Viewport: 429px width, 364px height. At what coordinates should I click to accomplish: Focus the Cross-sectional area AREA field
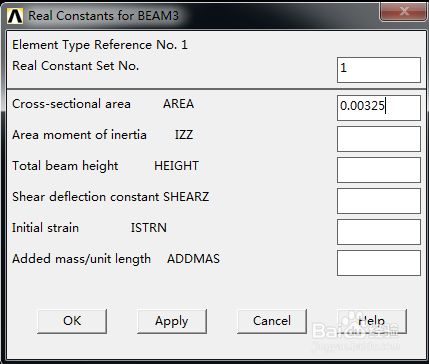click(x=379, y=108)
